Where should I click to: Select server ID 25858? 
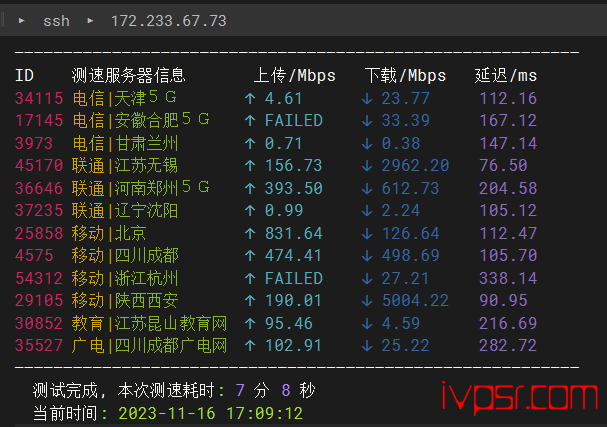tap(39, 233)
